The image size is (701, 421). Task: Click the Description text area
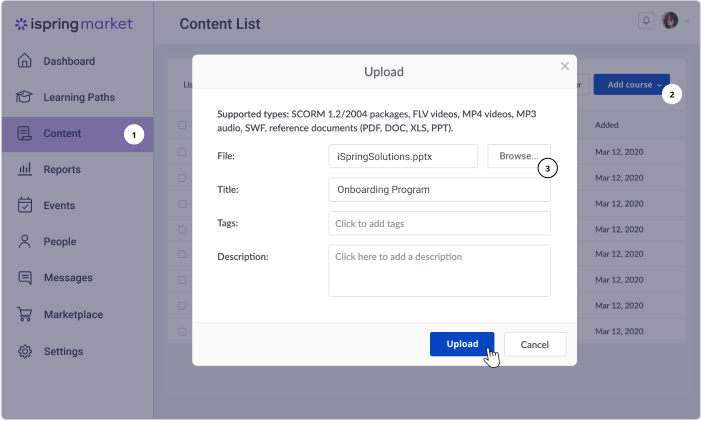pos(439,271)
